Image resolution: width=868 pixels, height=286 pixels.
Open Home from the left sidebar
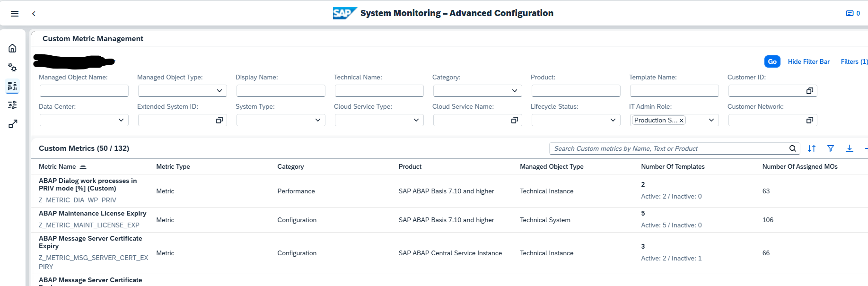(x=13, y=48)
